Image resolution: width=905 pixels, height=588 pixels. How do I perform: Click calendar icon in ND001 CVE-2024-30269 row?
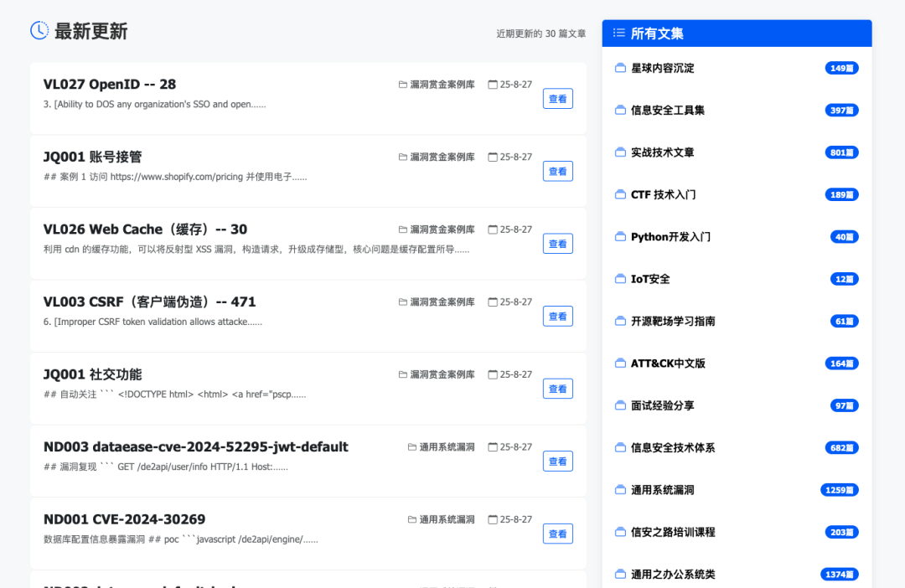click(493, 519)
